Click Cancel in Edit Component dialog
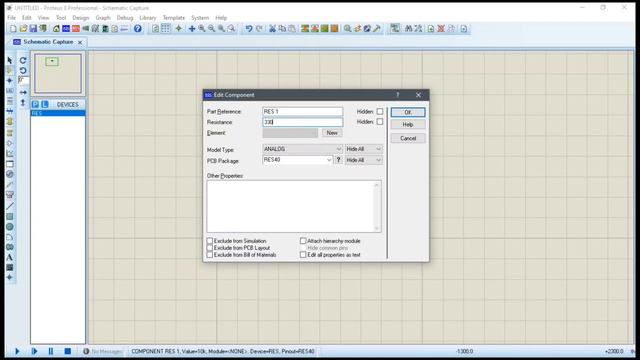Viewport: 640px width, 360px height. [x=408, y=138]
